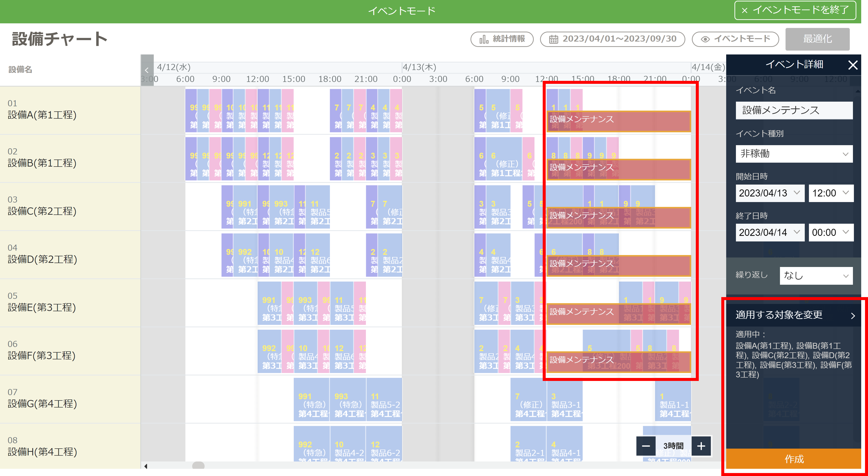Select task 993 (特急) on 設備G row
Screen dimensions: 868x476
click(x=348, y=400)
